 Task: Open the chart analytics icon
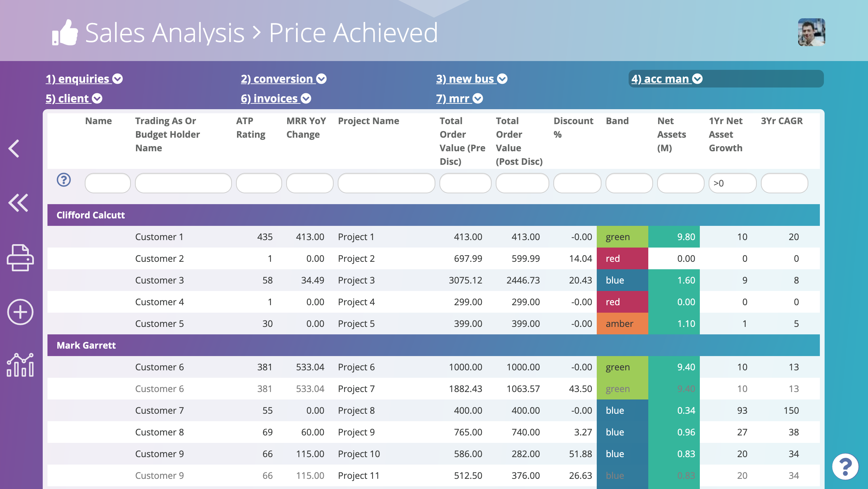point(20,365)
